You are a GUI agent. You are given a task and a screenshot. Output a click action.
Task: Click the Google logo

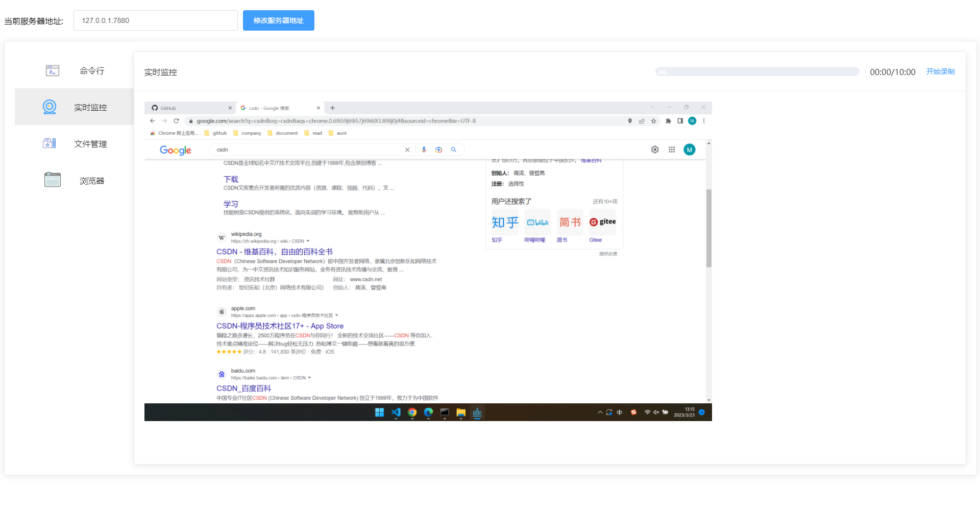click(175, 150)
